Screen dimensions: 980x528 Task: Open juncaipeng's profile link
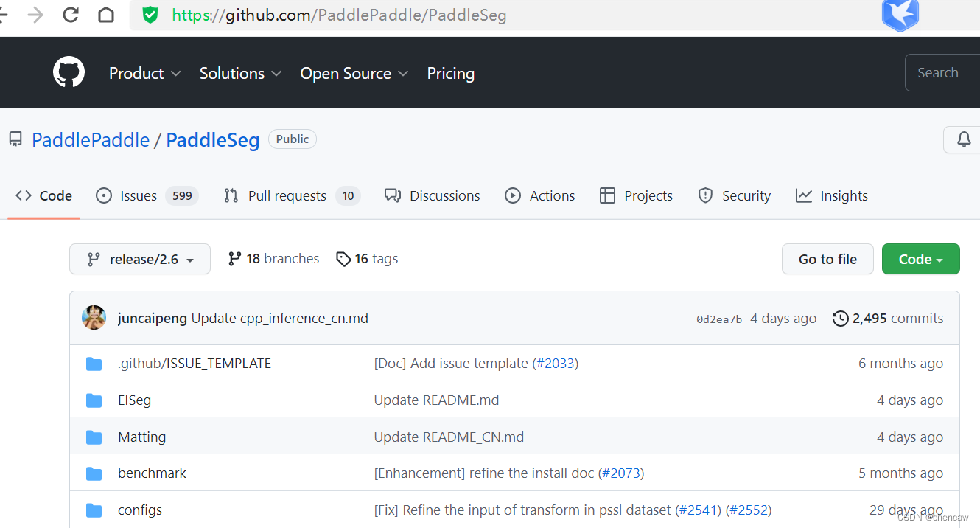(x=153, y=319)
